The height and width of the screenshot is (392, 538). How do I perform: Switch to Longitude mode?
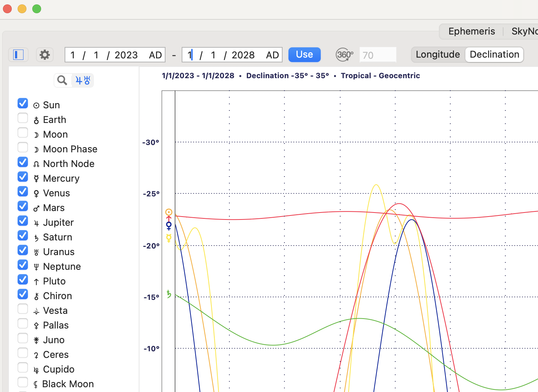pos(437,54)
